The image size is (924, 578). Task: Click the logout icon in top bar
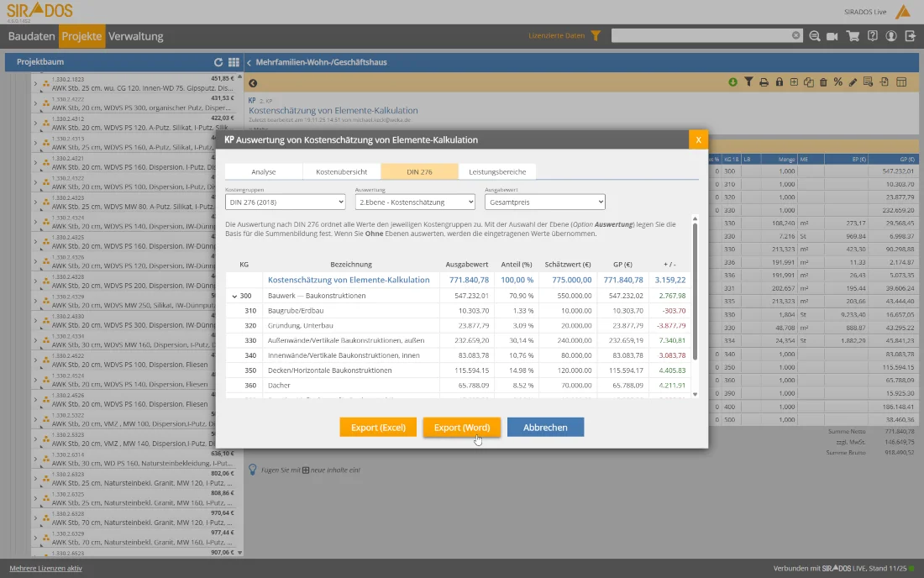pyautogui.click(x=911, y=36)
